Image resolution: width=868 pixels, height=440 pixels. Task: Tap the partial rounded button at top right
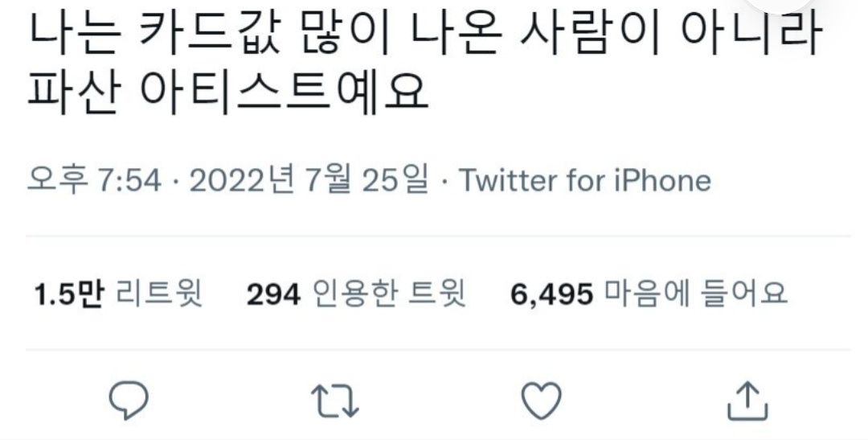[780, 5]
